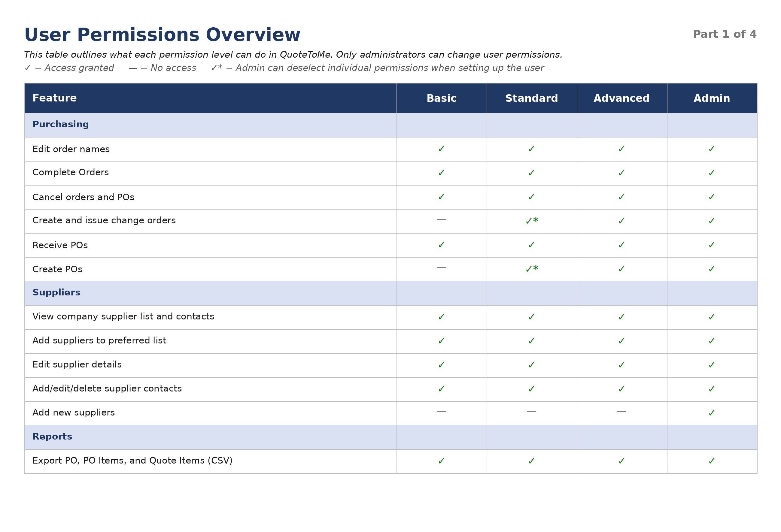The width and height of the screenshot is (781, 532).
Task: Click Standard asterisk checkmark for Create POs
Action: click(x=532, y=269)
